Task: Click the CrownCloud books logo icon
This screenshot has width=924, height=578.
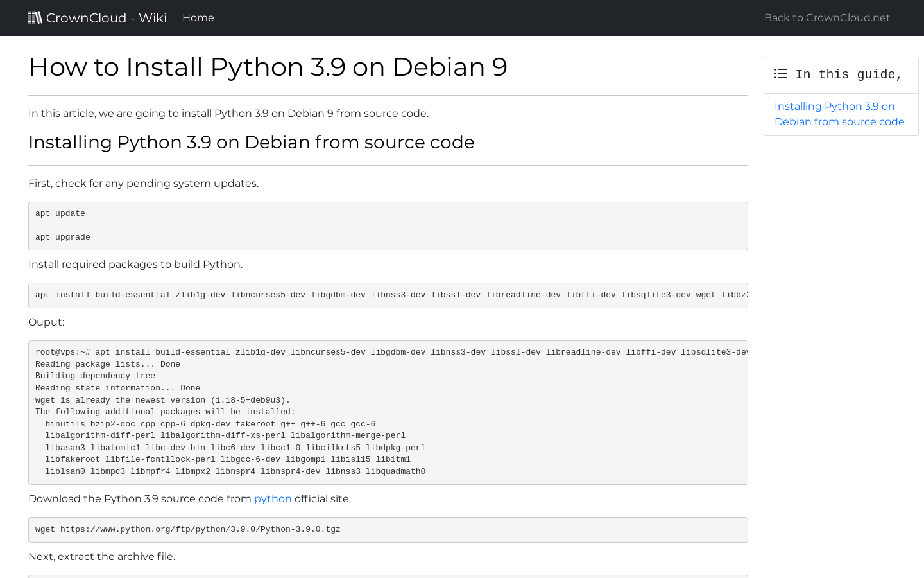Action: 35,17
